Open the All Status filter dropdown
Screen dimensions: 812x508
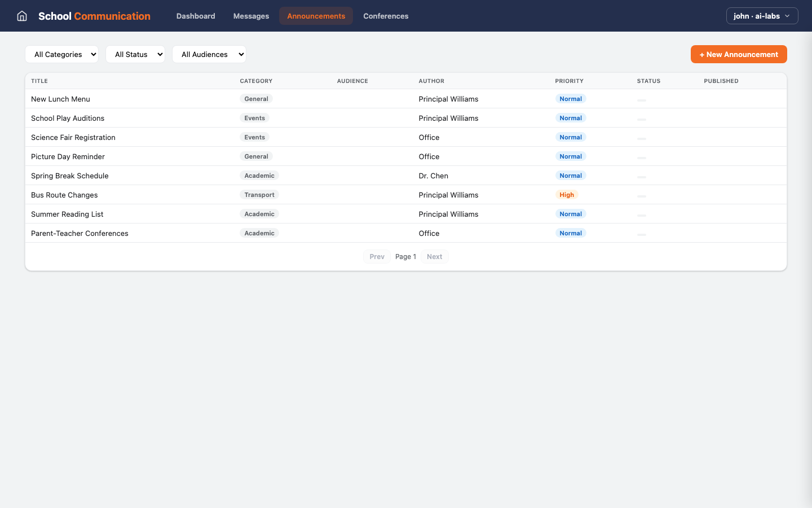(x=135, y=54)
